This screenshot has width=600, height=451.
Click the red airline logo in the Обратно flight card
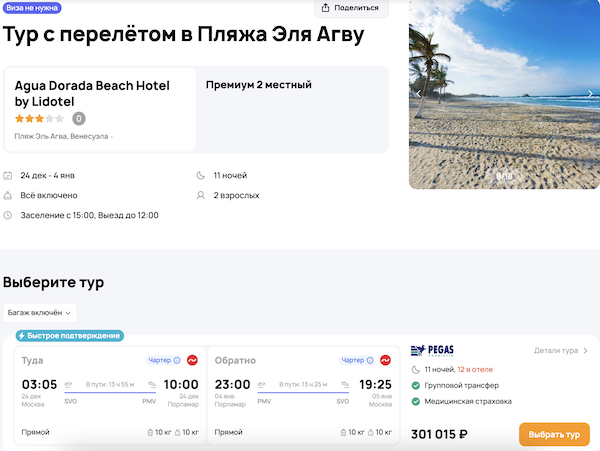[388, 360]
